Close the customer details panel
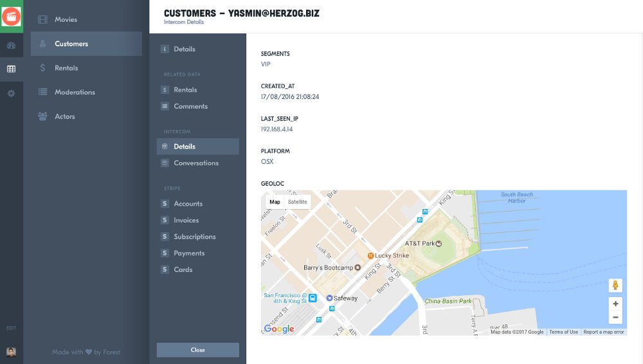This screenshot has height=364, width=643. (198, 350)
